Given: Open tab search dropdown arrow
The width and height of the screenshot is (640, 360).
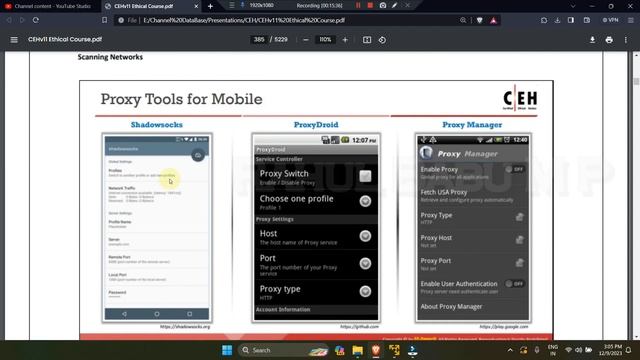Looking at the screenshot, I should coord(573,6).
